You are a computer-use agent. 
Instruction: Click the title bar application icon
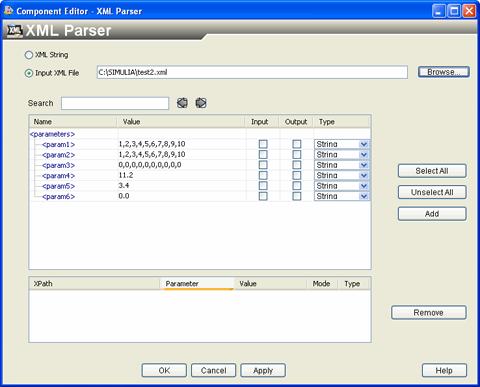8,10
